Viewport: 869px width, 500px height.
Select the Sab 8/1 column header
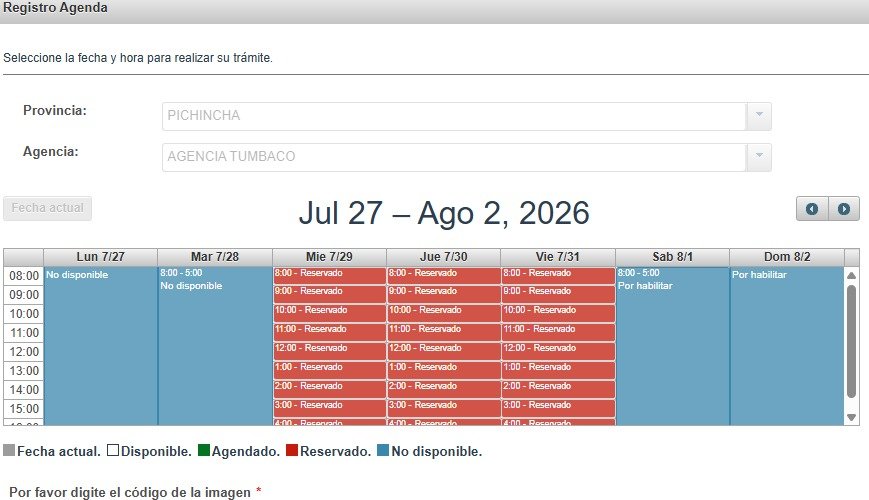click(x=672, y=257)
